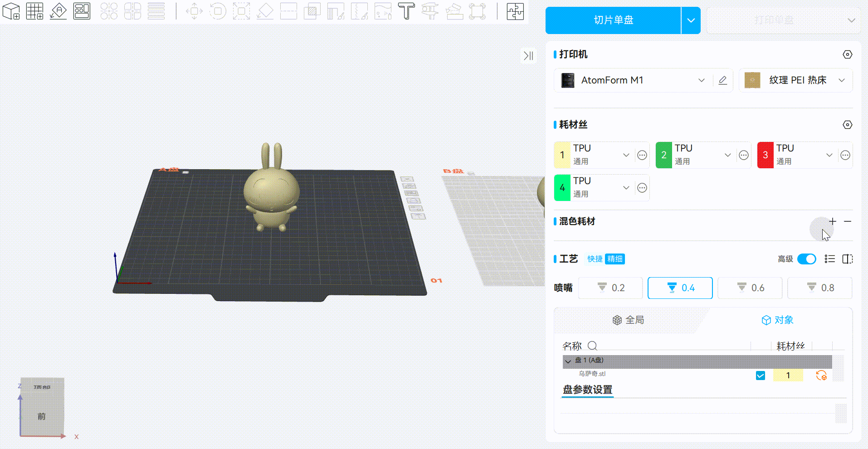Click the split to objects icon
868x449 pixels.
click(109, 11)
